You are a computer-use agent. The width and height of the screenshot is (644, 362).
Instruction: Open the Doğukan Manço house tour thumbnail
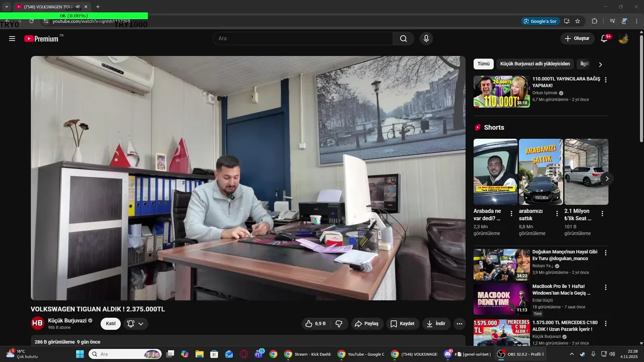(502, 264)
